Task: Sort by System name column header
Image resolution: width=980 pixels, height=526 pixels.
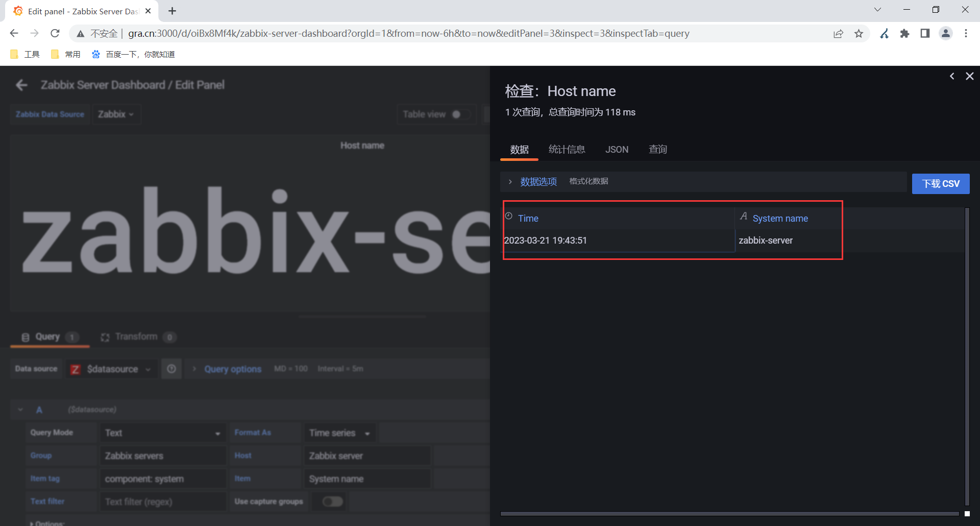Action: point(780,218)
